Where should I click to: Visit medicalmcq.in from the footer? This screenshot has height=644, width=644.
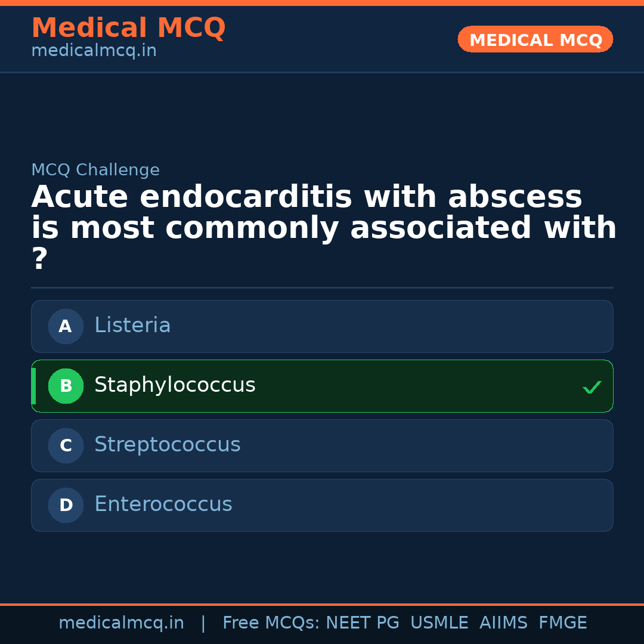[122, 623]
